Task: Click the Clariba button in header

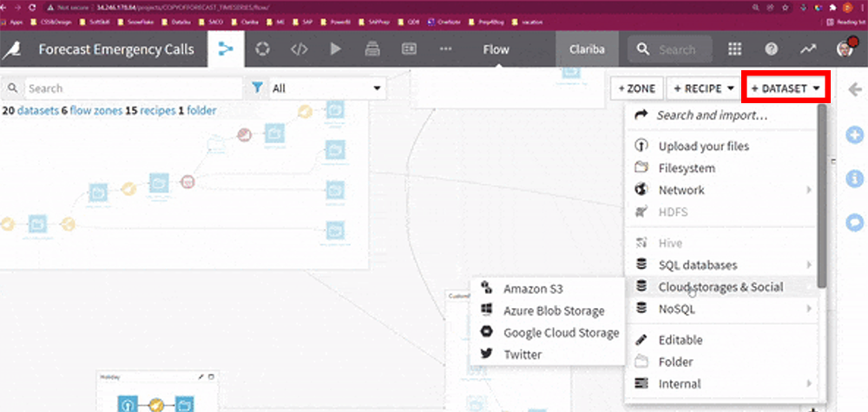Action: click(587, 49)
